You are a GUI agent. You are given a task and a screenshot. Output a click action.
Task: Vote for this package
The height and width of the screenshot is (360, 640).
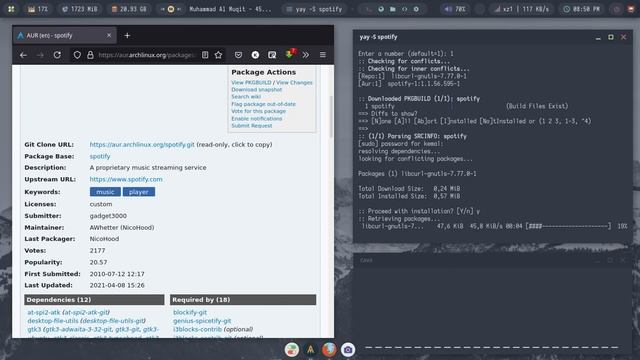pyautogui.click(x=258, y=111)
